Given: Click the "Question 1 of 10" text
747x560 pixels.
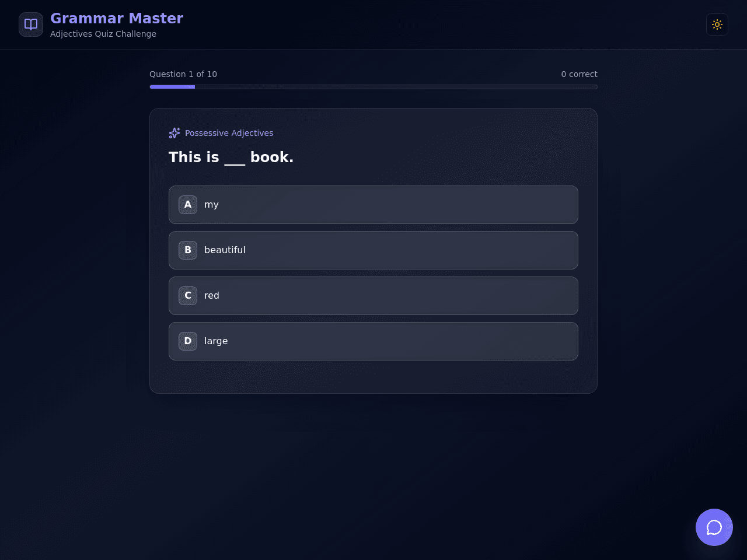Looking at the screenshot, I should click(183, 74).
